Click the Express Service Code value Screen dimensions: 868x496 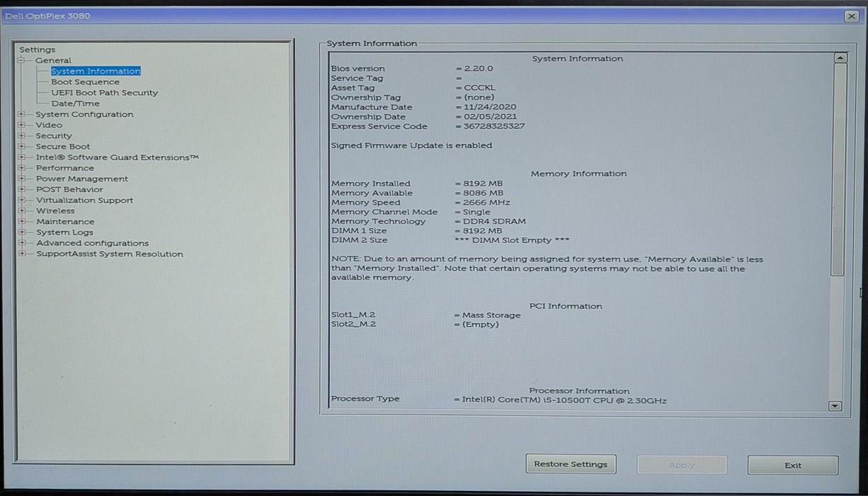pos(495,126)
